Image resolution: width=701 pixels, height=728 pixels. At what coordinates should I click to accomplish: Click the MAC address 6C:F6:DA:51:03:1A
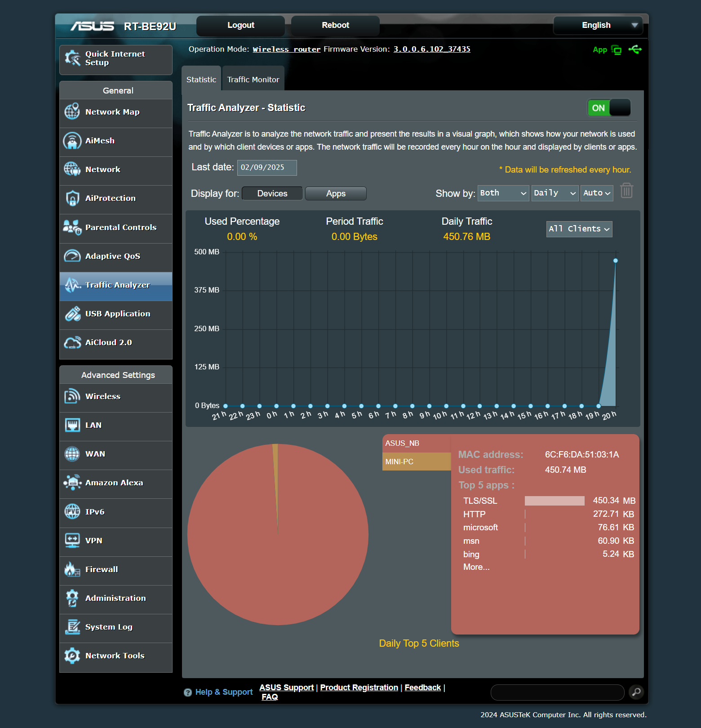pyautogui.click(x=582, y=455)
